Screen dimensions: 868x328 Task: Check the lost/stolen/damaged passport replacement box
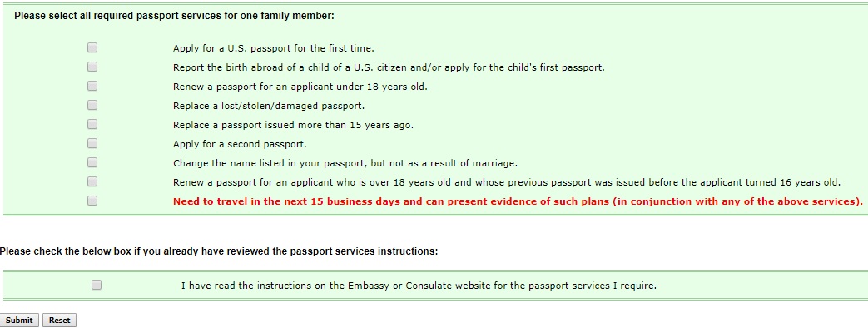(92, 105)
